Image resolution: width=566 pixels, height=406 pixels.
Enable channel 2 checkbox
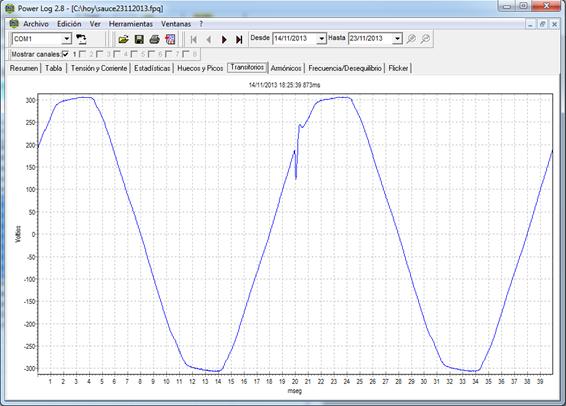point(83,54)
